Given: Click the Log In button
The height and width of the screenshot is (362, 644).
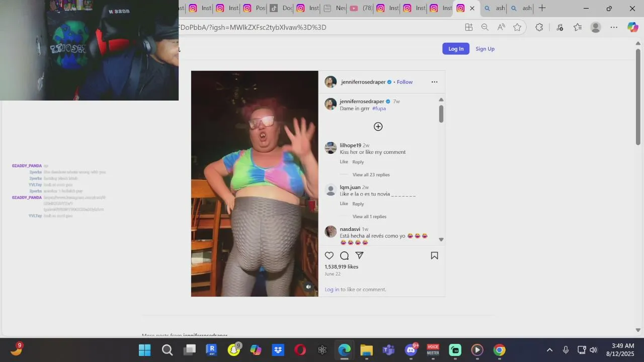Looking at the screenshot, I should coord(456,49).
